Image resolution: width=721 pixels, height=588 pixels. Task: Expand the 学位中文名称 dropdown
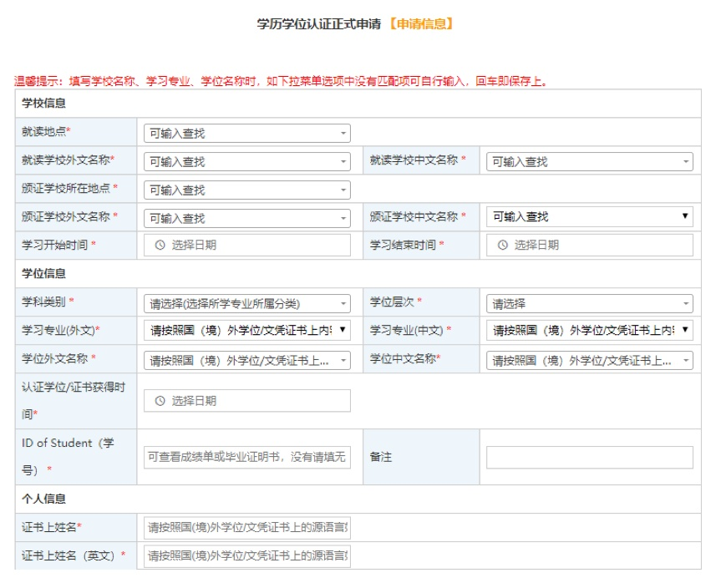[x=590, y=361]
